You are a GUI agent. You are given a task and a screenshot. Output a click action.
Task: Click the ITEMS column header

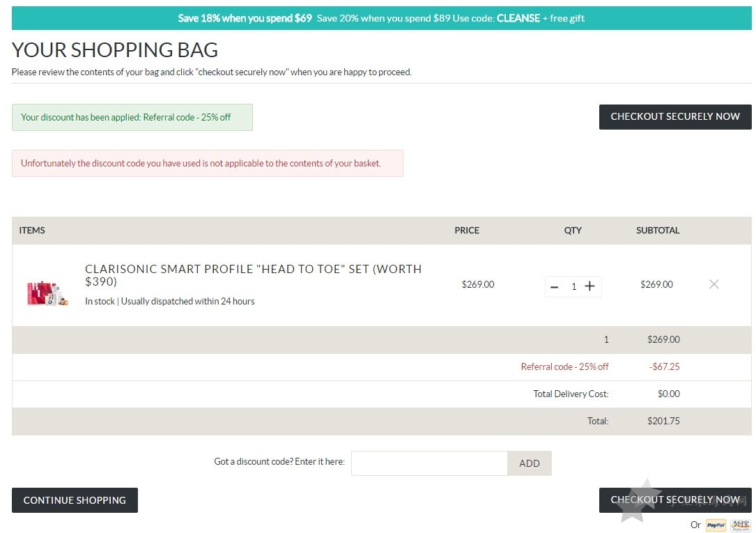click(x=32, y=231)
